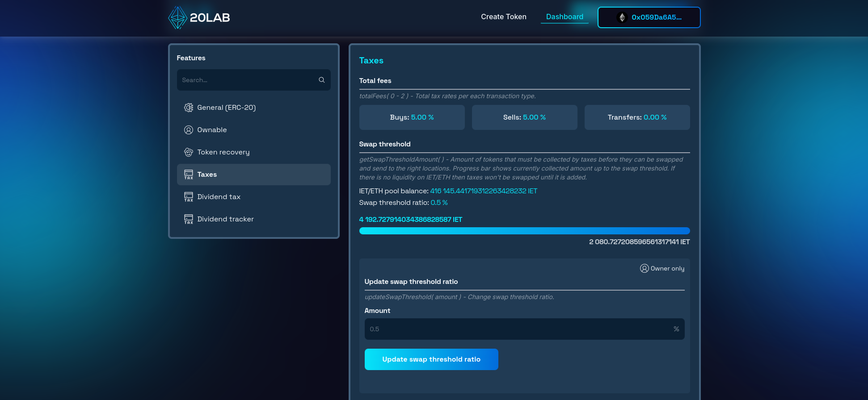Screen dimensions: 868x400
Task: Click the swap threshold progress bar
Action: [x=525, y=231]
